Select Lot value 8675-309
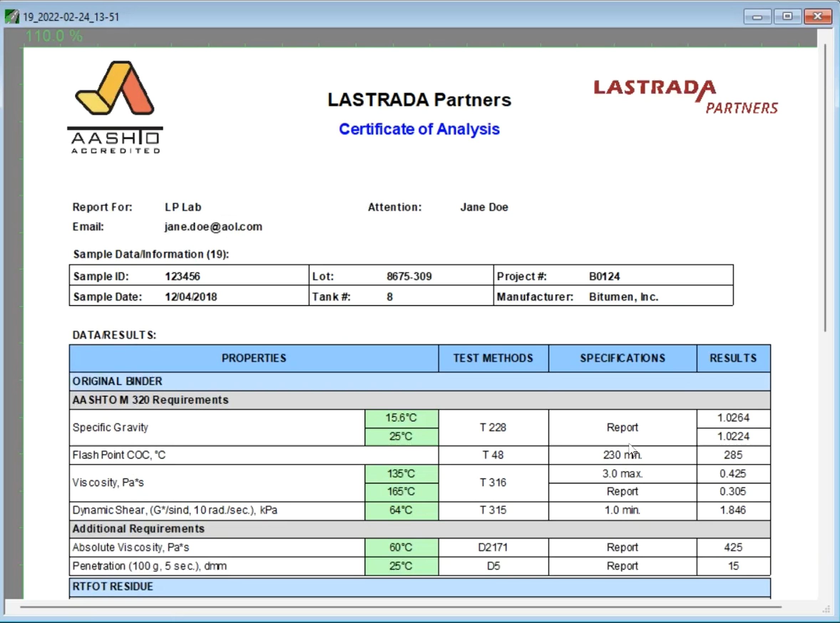 (x=409, y=277)
